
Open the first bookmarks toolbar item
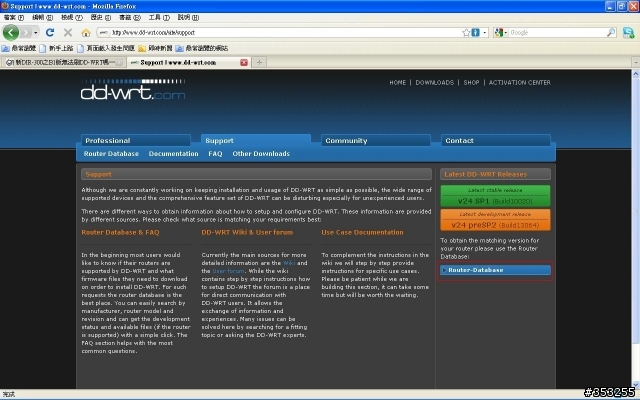[x=19, y=48]
